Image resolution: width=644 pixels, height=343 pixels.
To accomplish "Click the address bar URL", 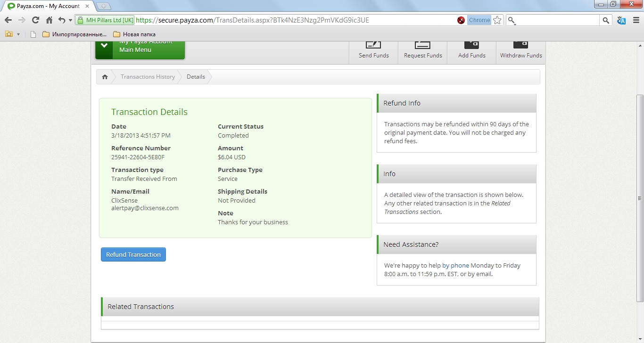I will [252, 20].
